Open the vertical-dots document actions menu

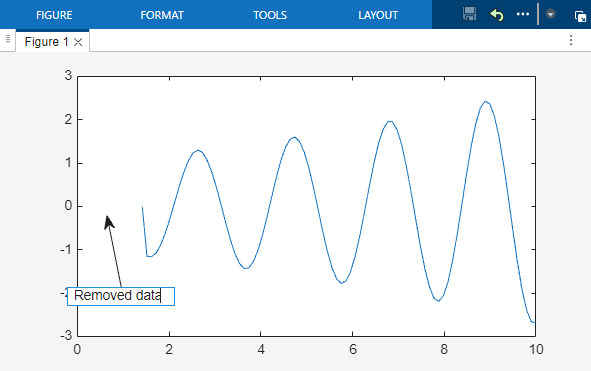571,40
